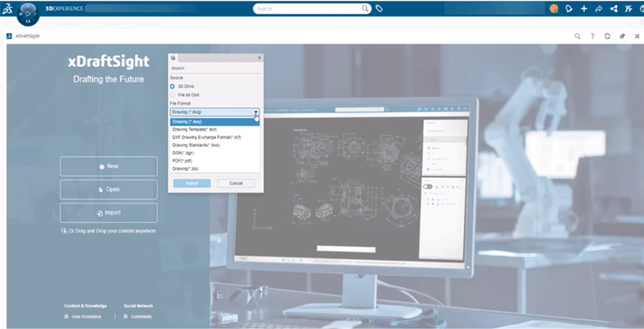This screenshot has height=329, width=644.
Task: Click the New button on welcome page
Action: [x=109, y=166]
